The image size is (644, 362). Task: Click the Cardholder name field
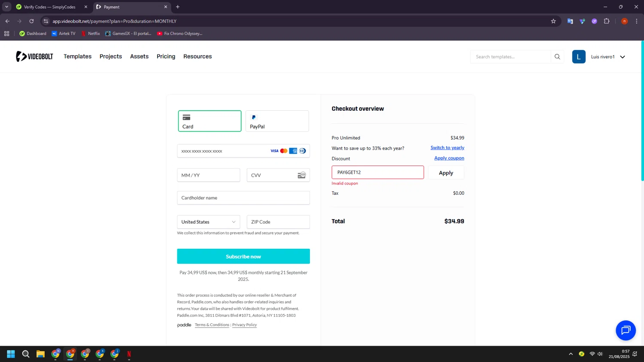[x=243, y=198]
